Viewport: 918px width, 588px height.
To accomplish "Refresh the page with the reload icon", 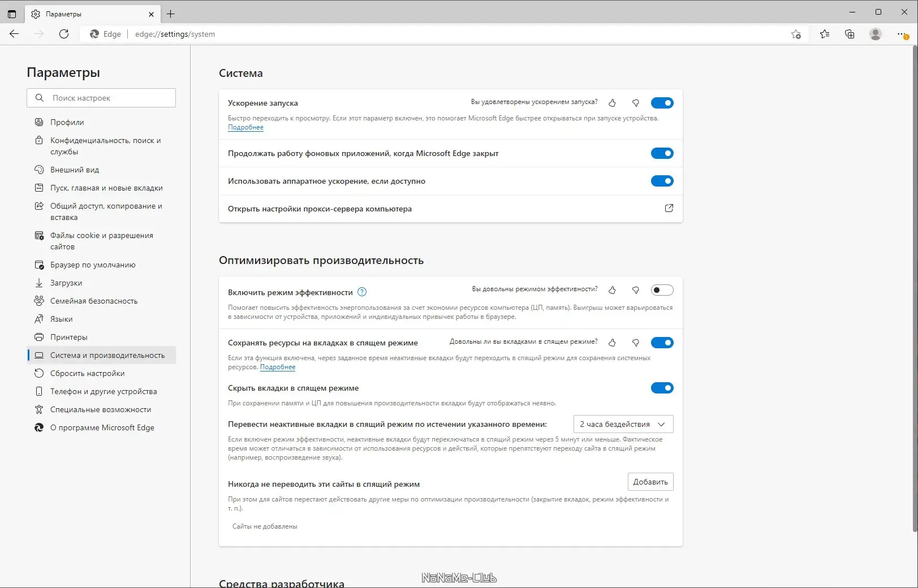I will coord(64,34).
